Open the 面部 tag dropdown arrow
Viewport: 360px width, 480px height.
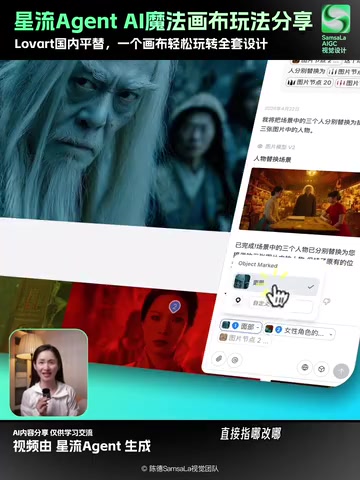(258, 327)
